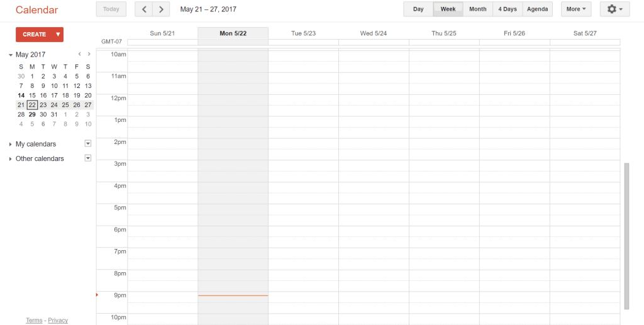Switch to Agenda view
The width and height of the screenshot is (644, 325).
tap(537, 9)
